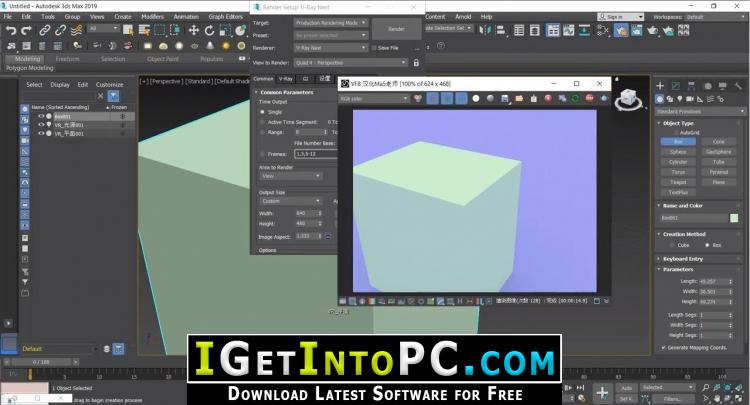Open the Renderer dropdown showing V-Ray Next
The width and height of the screenshot is (750, 405).
coord(331,48)
